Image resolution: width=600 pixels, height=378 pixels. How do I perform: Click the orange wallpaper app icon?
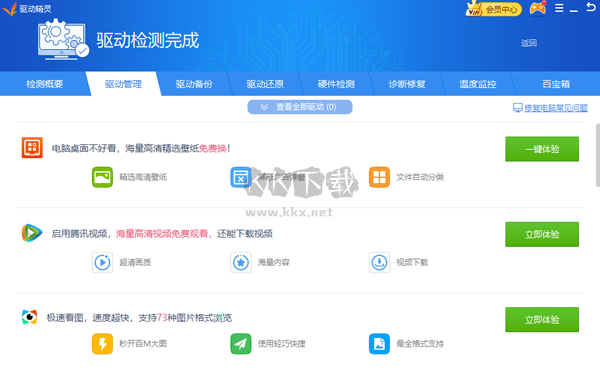click(x=32, y=148)
